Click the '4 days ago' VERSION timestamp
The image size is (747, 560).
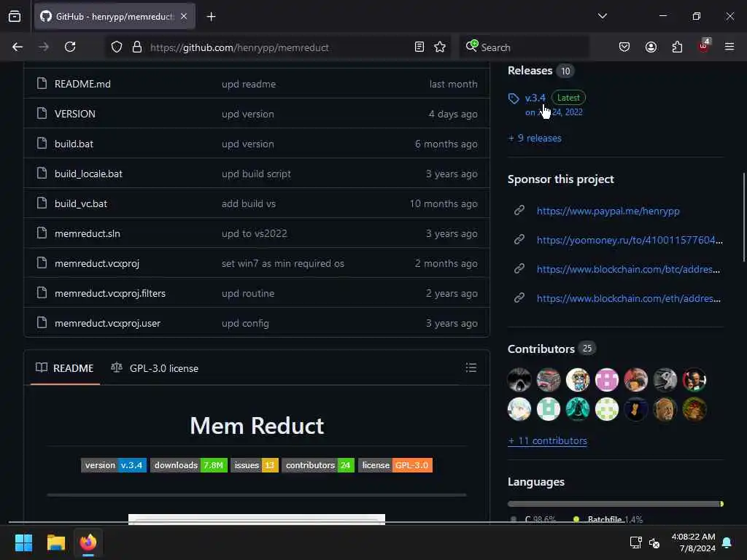[x=453, y=114]
